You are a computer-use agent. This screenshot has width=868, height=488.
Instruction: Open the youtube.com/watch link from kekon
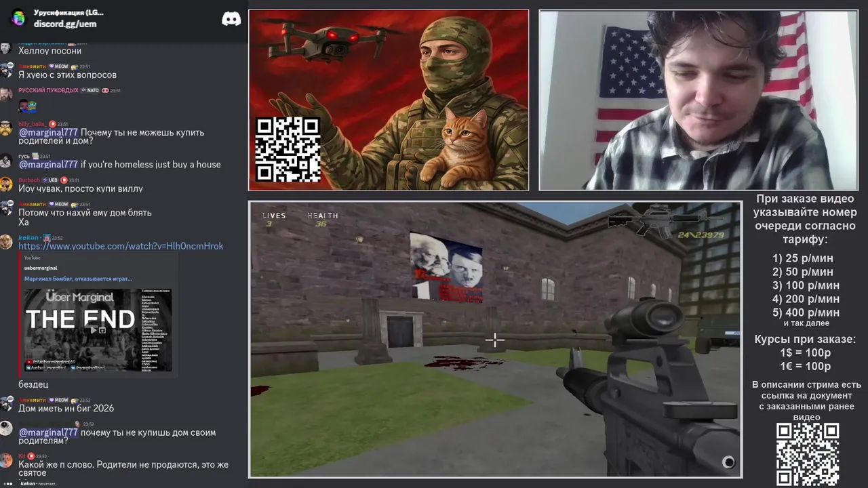(121, 246)
